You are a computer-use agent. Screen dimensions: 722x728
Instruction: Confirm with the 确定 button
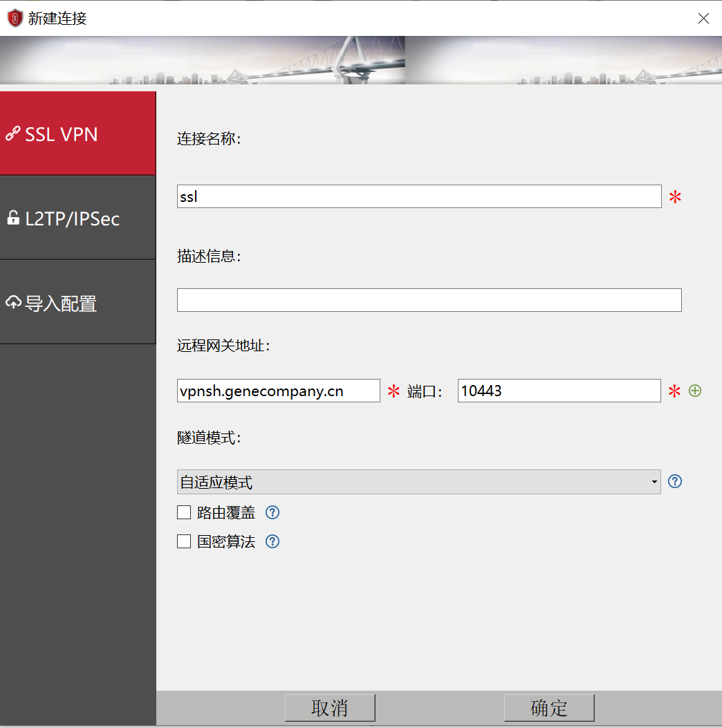549,708
